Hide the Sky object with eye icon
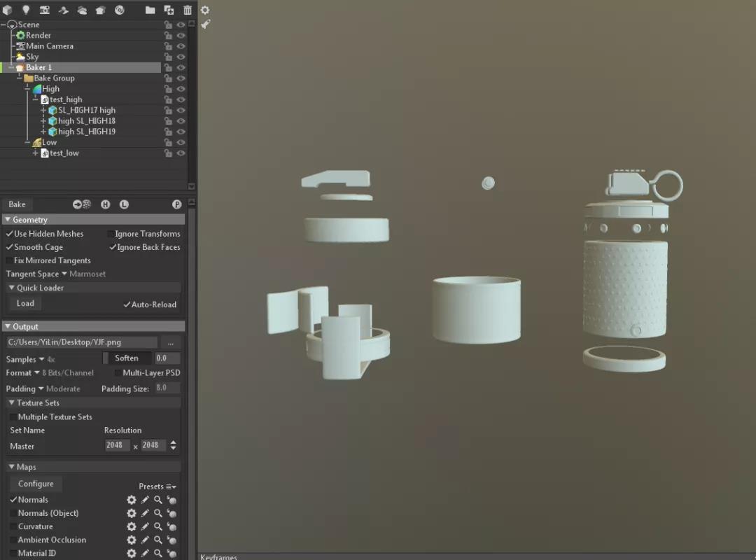This screenshot has height=560, width=756. tap(181, 57)
